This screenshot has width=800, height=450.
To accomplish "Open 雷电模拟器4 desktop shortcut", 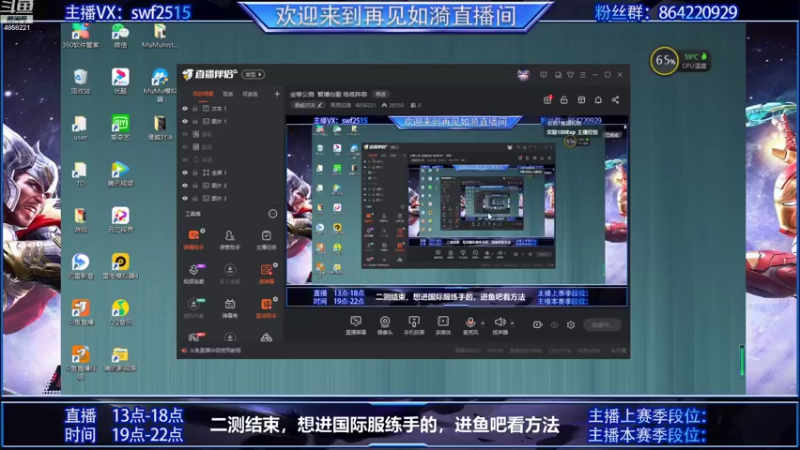I will tap(120, 266).
